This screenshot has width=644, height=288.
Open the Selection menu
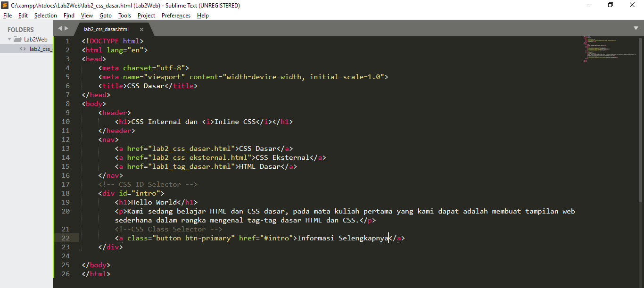coord(46,16)
